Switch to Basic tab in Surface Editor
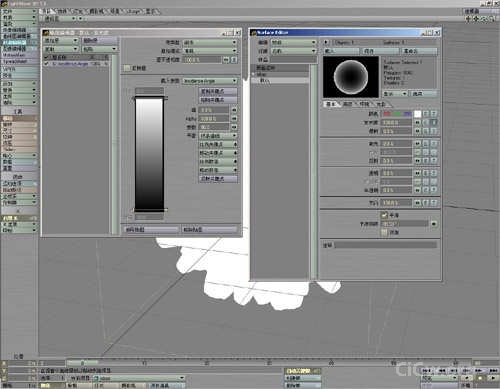Viewport: 500px width, 389px height. (x=330, y=104)
